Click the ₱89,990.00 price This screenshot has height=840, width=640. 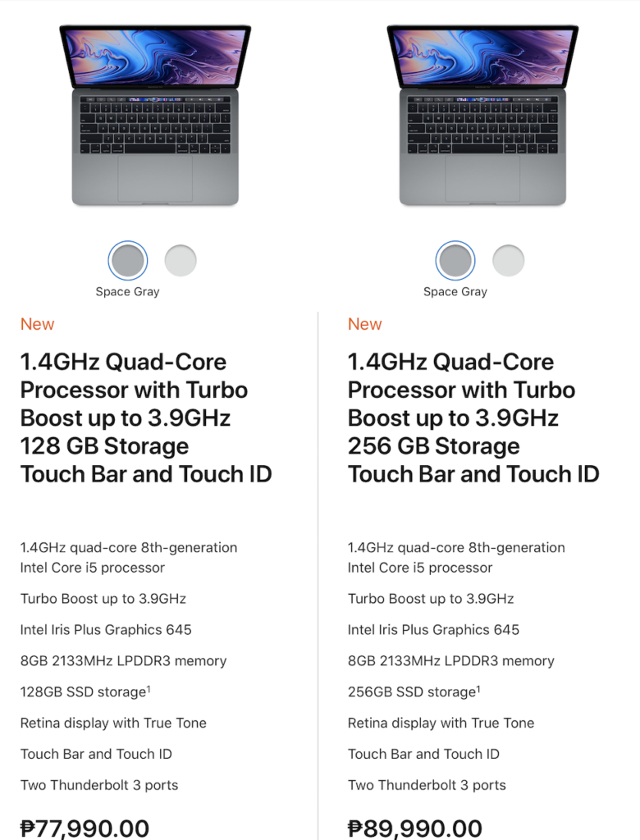(415, 829)
